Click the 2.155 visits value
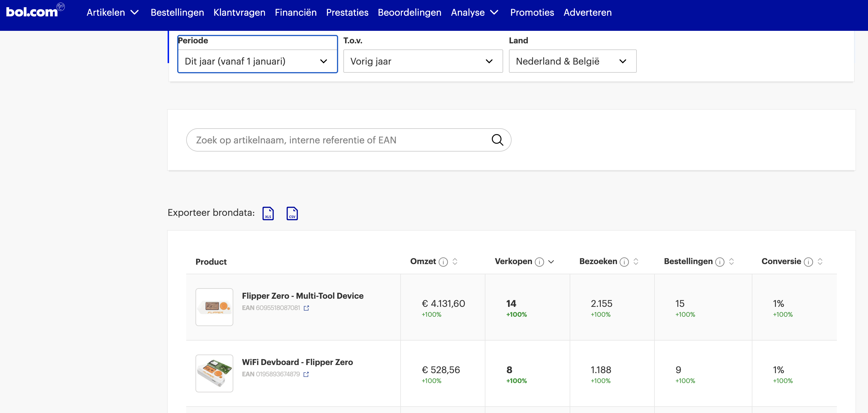 click(601, 304)
